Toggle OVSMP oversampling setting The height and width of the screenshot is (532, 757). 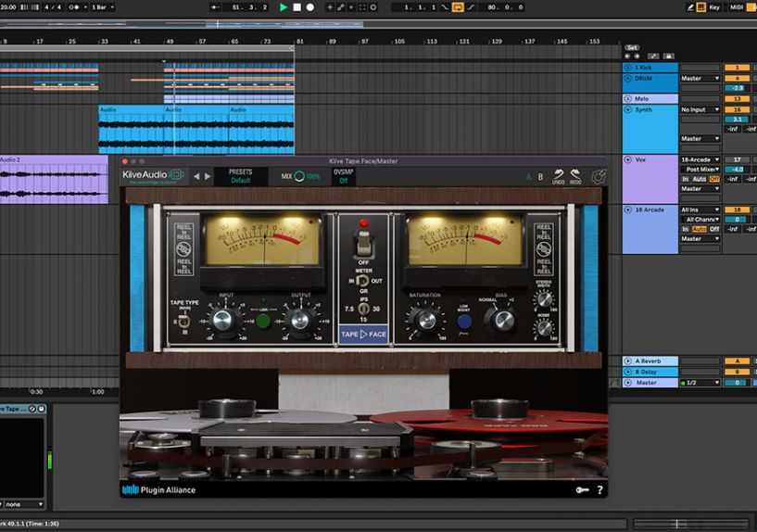point(343,176)
